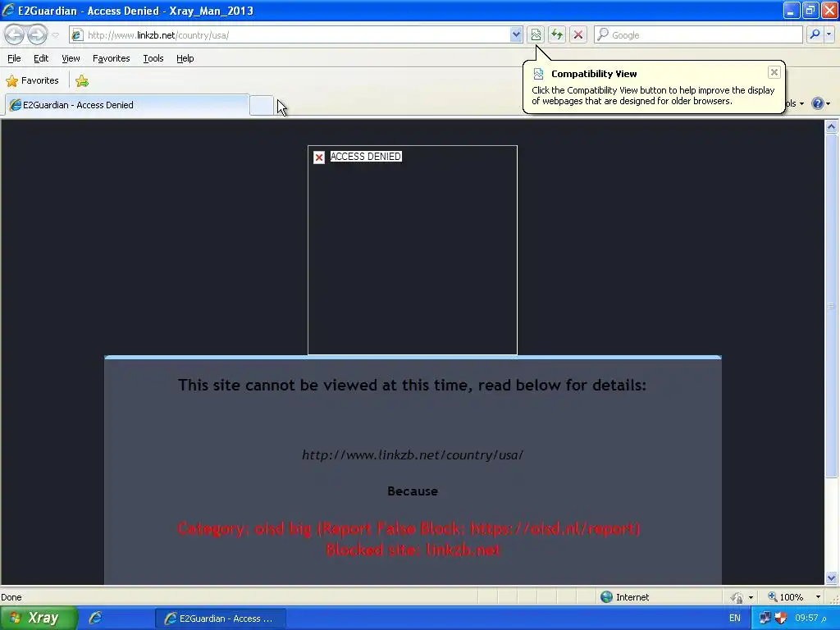The width and height of the screenshot is (840, 630).
Task: Click the Blocked site: linkzb.net text
Action: tap(413, 550)
